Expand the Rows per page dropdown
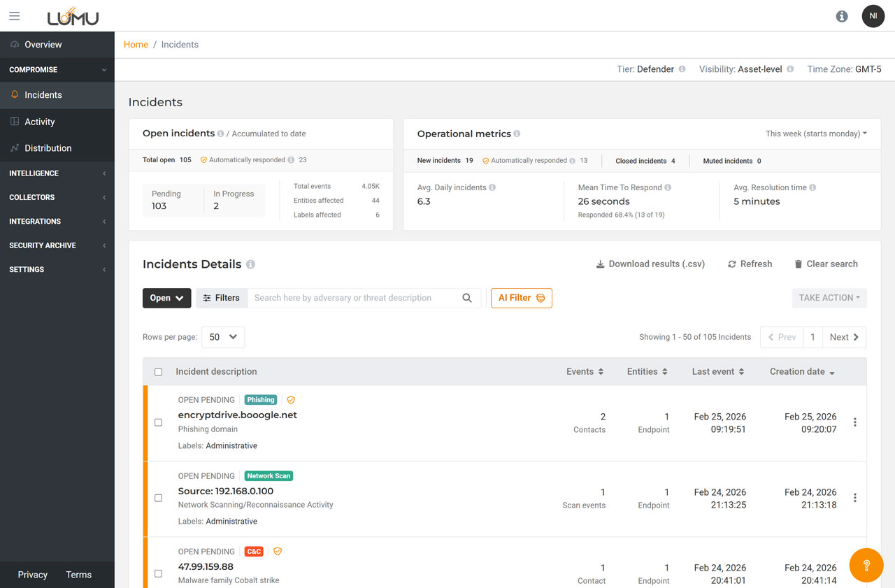This screenshot has height=588, width=895. click(223, 337)
